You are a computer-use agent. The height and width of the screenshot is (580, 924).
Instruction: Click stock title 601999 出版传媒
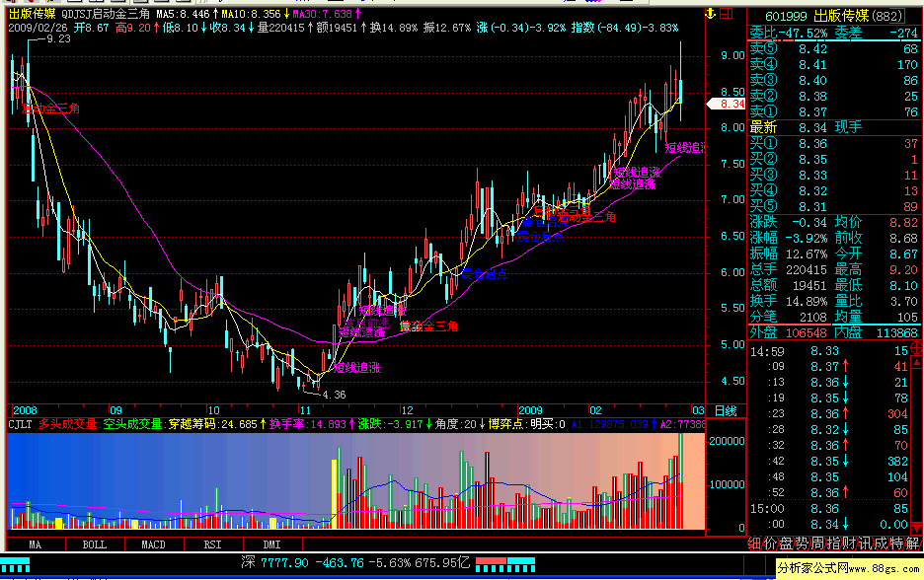833,16
